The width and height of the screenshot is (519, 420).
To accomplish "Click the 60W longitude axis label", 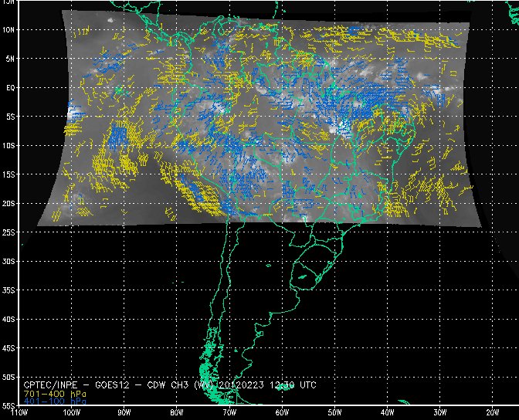I will coord(282,413).
